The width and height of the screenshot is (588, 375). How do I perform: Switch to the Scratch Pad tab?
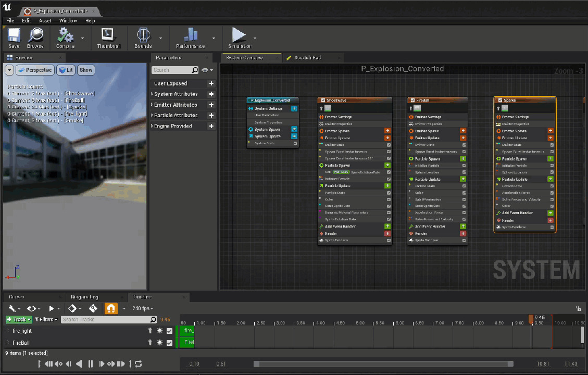pyautogui.click(x=309, y=57)
